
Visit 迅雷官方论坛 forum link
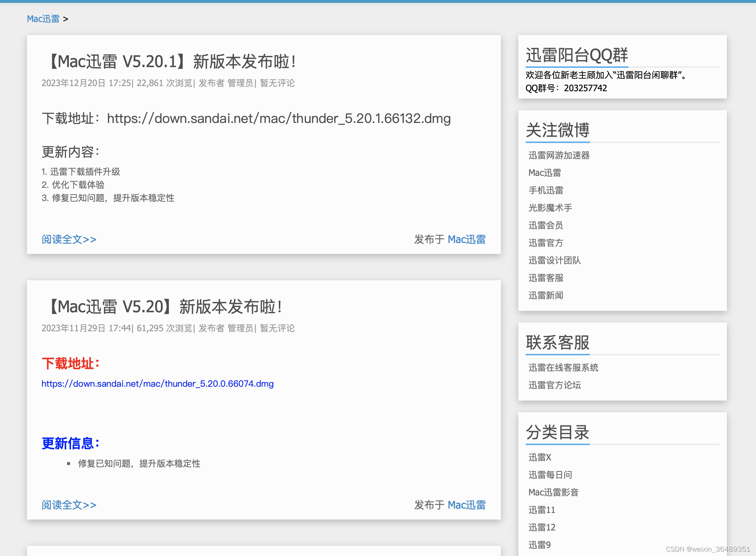tap(554, 385)
